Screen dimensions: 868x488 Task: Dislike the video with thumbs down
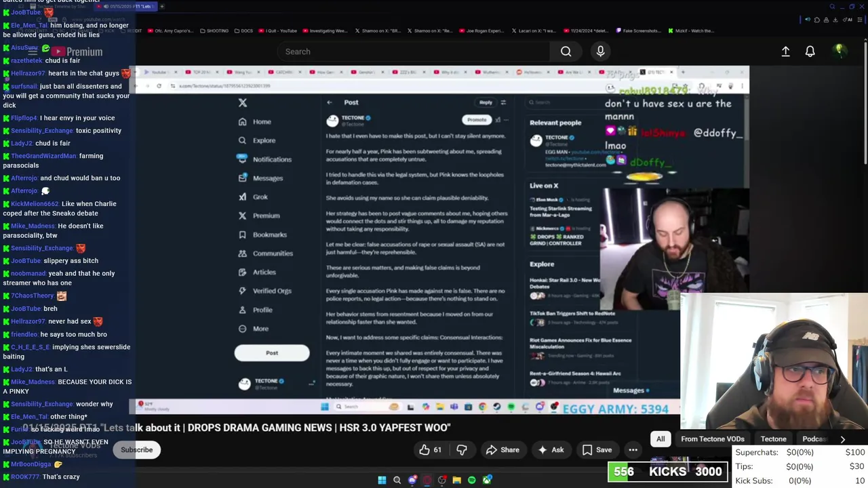[462, 449]
